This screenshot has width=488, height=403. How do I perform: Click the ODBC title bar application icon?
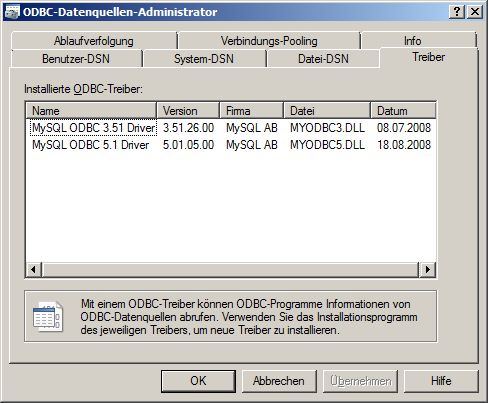[12, 12]
